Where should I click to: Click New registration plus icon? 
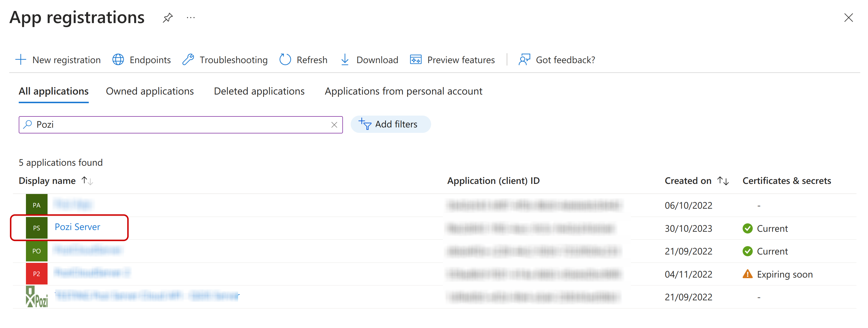click(x=20, y=60)
